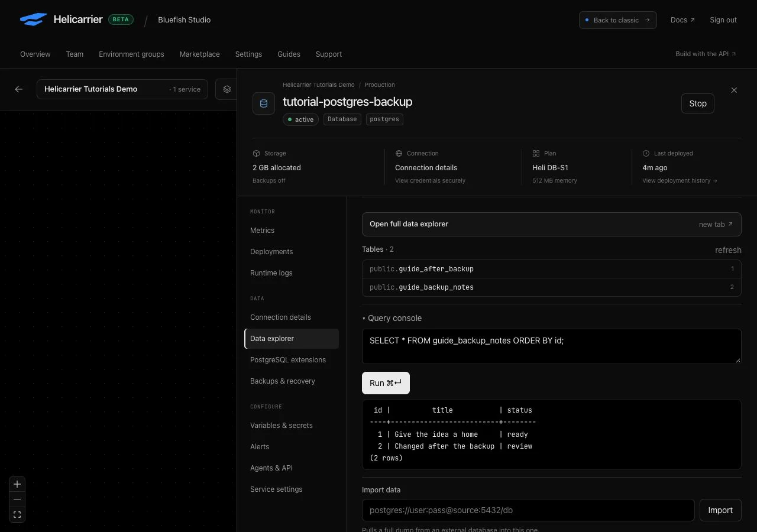Open Build with the API link
Screen dimensions: 757x532
(x=706, y=54)
